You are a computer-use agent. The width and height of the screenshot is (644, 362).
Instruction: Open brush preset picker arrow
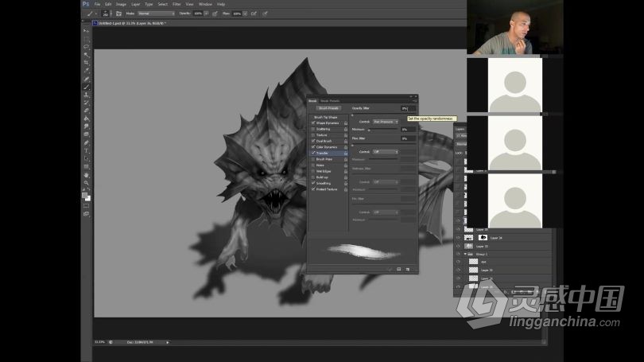[x=111, y=14]
